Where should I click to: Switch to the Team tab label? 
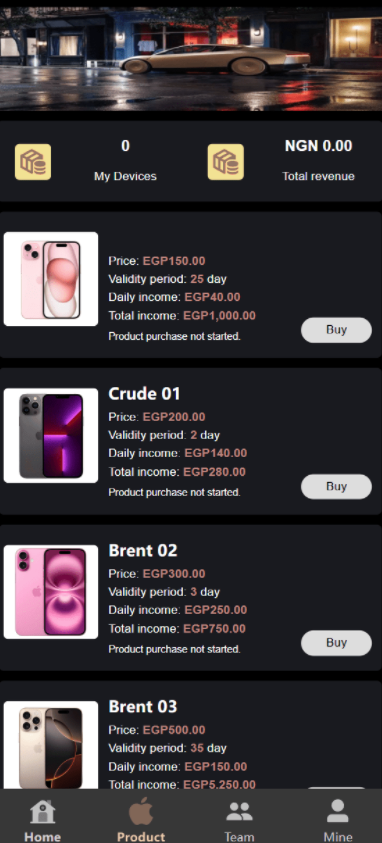tap(239, 837)
